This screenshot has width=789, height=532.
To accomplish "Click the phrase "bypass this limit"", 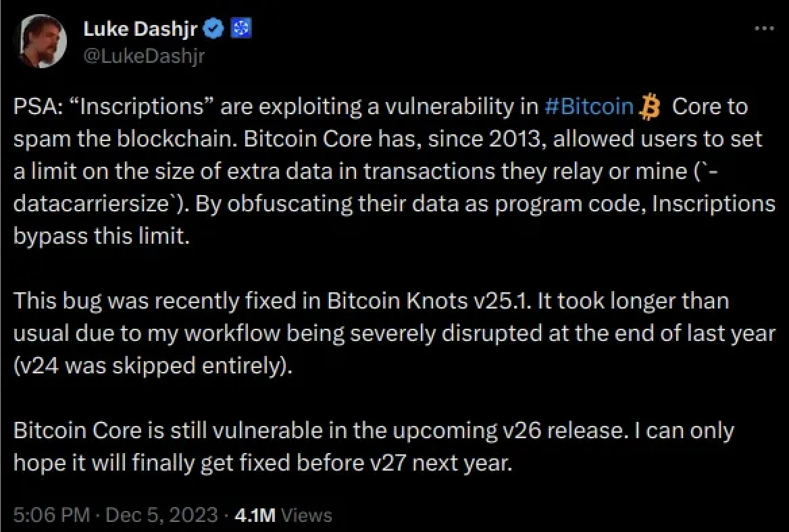I will tap(99, 236).
